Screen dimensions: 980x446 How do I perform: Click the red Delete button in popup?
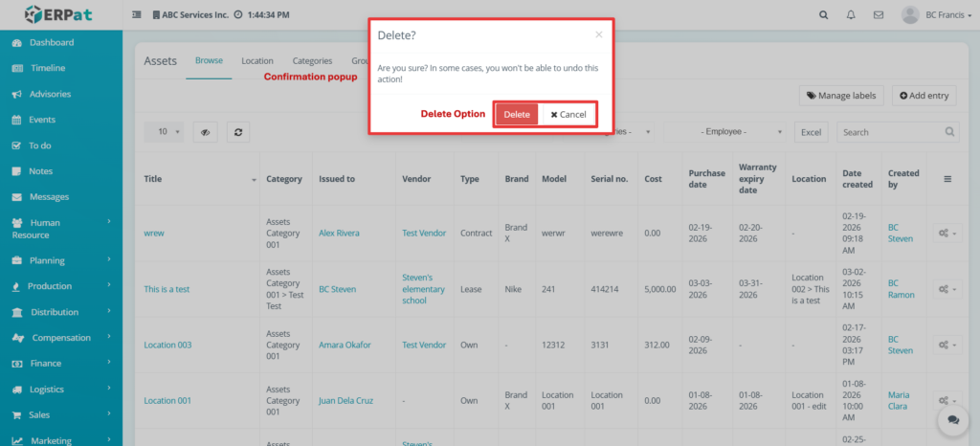point(517,114)
